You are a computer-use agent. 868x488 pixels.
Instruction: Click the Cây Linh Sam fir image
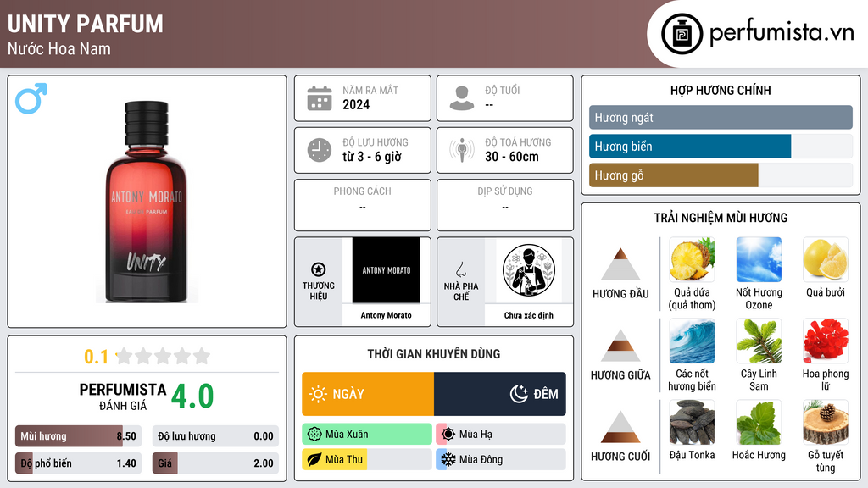(x=759, y=341)
